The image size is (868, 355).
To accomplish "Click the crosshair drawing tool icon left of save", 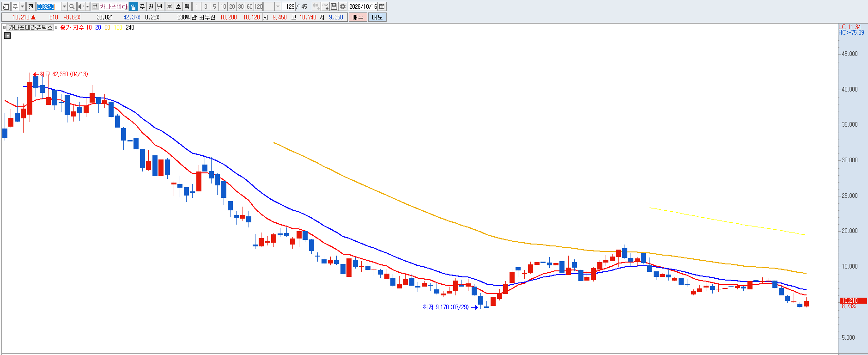I will (x=325, y=6).
